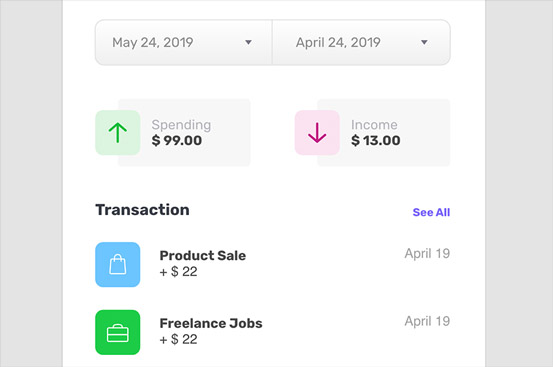This screenshot has width=553, height=367.
Task: Click the April 19 date on Product Sale
Action: pyautogui.click(x=427, y=253)
